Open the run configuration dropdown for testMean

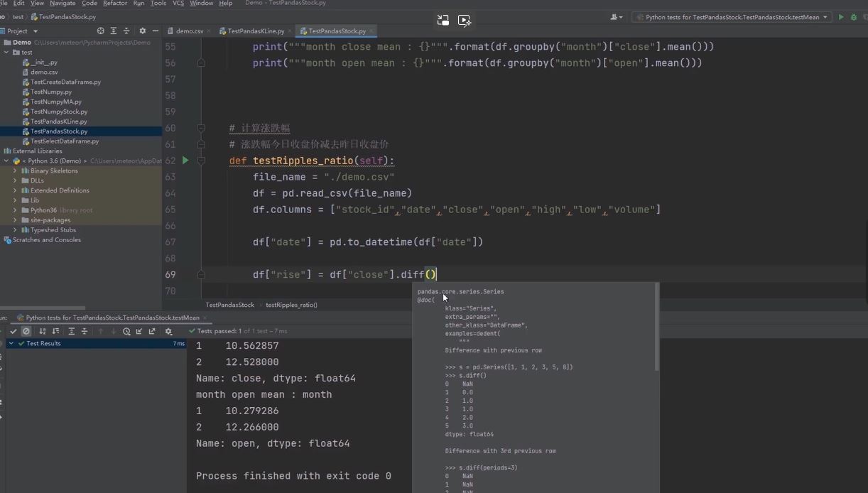tap(732, 17)
